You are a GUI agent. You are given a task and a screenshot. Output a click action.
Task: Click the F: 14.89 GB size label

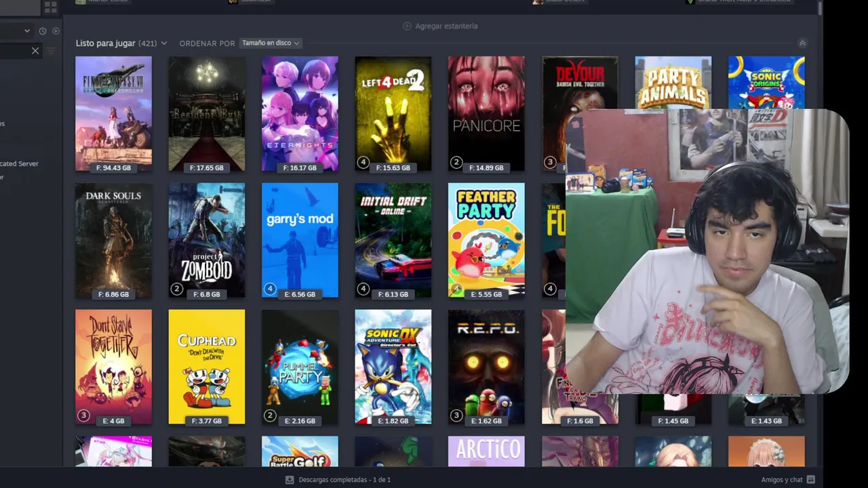(x=486, y=167)
